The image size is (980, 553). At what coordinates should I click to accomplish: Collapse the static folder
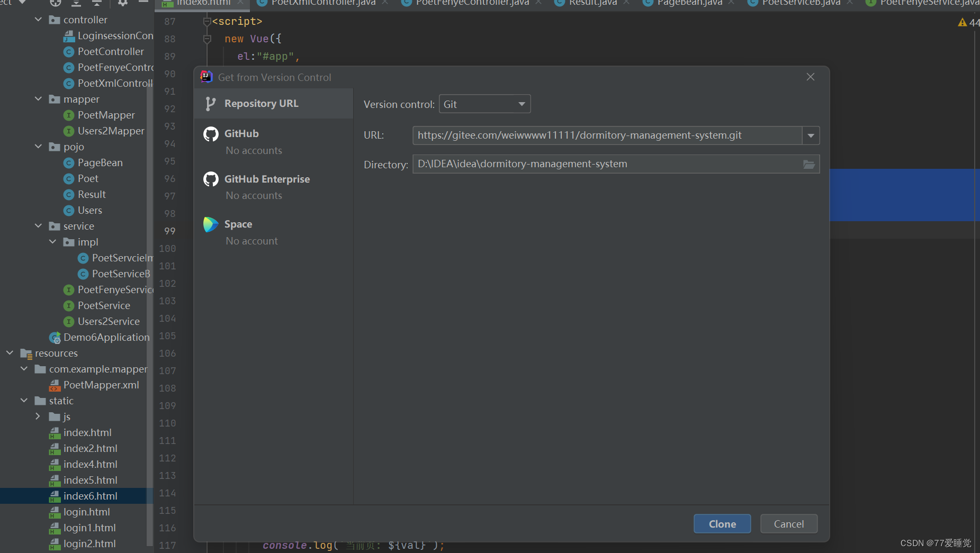pos(24,401)
